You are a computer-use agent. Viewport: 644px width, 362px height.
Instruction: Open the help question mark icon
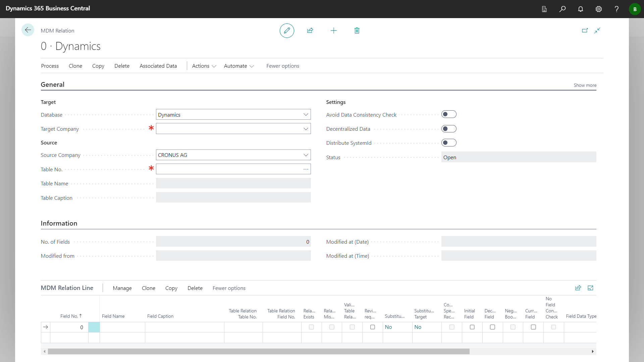coord(616,9)
